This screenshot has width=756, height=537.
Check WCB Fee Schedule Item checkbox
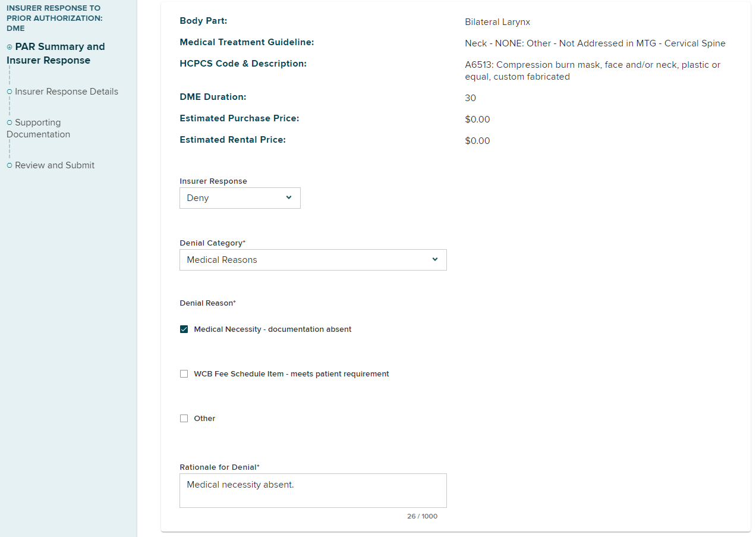click(184, 374)
